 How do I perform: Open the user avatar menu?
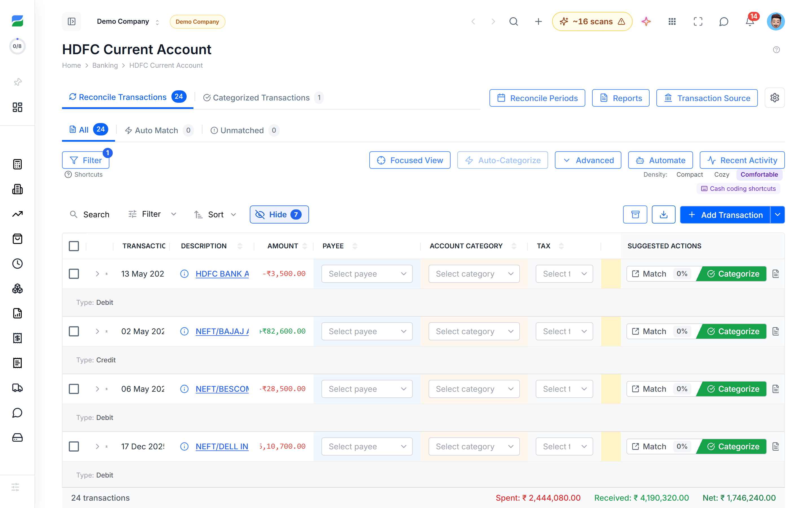pyautogui.click(x=775, y=21)
